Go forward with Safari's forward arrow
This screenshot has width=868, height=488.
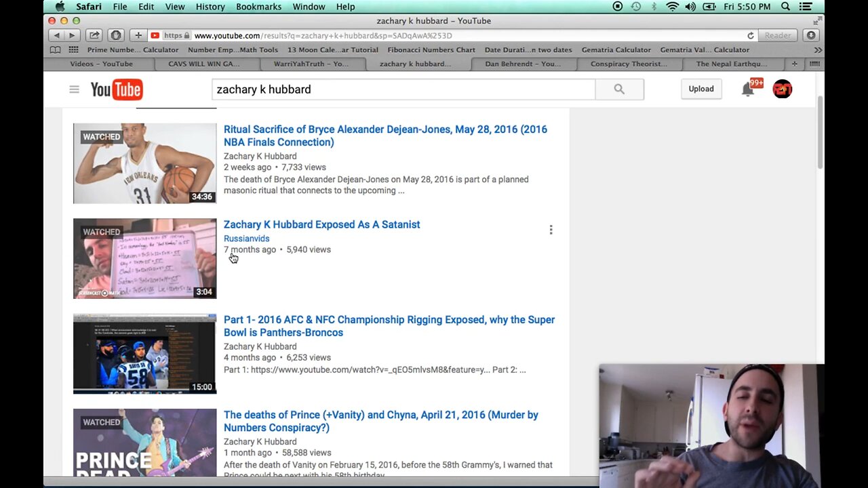71,35
